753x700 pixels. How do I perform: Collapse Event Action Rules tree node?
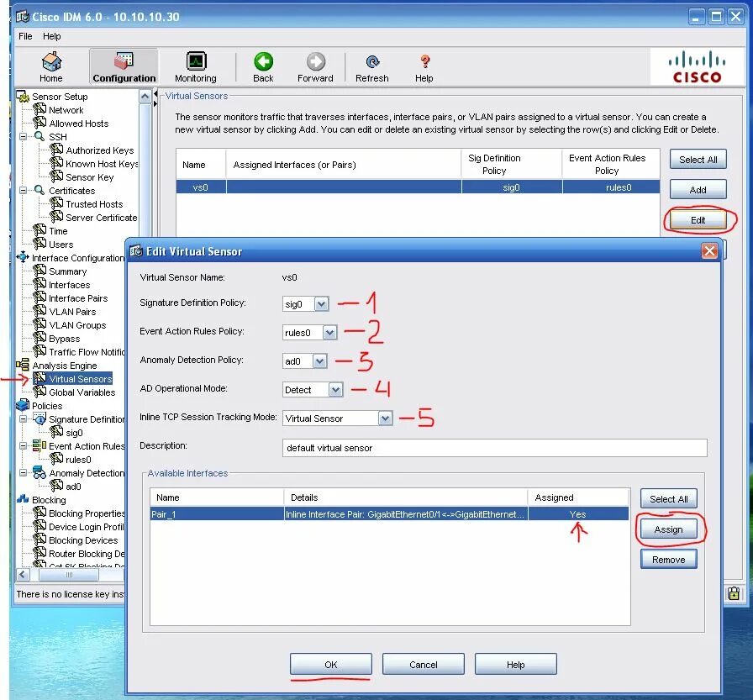(x=23, y=446)
